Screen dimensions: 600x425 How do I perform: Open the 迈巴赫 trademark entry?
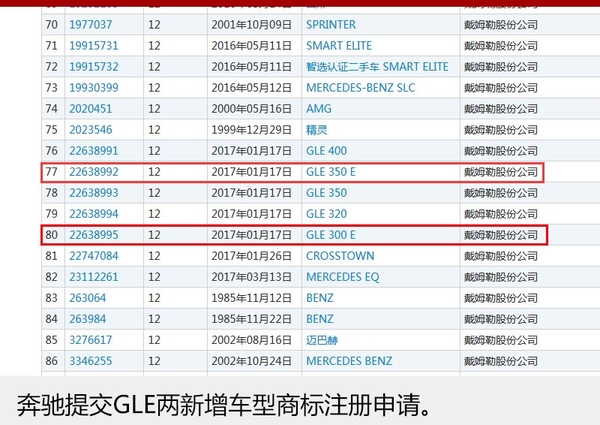[322, 340]
